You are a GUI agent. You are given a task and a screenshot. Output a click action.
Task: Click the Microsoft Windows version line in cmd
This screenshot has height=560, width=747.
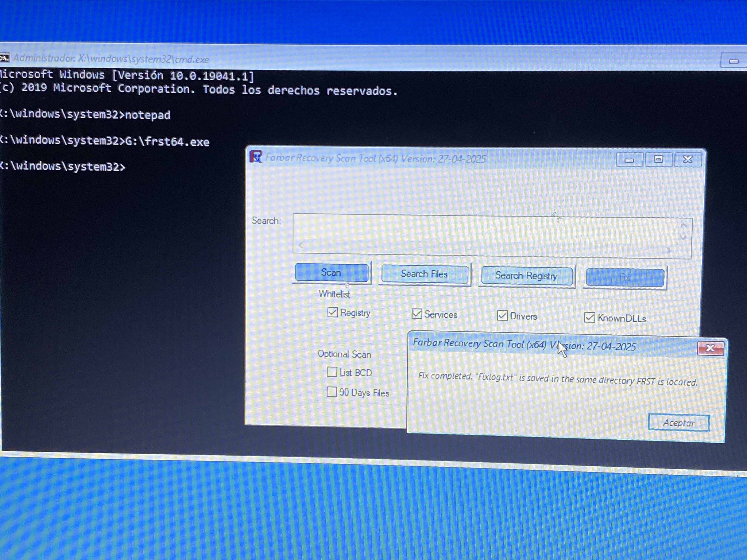[127, 75]
